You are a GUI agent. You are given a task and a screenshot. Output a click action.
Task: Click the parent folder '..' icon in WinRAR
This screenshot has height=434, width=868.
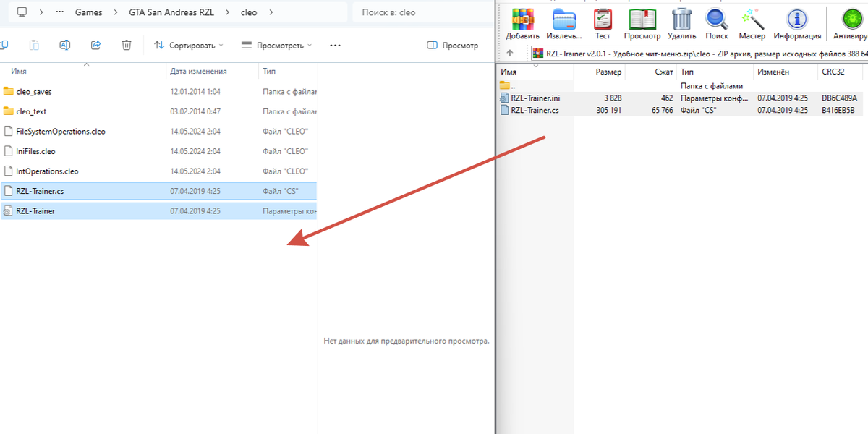(505, 85)
